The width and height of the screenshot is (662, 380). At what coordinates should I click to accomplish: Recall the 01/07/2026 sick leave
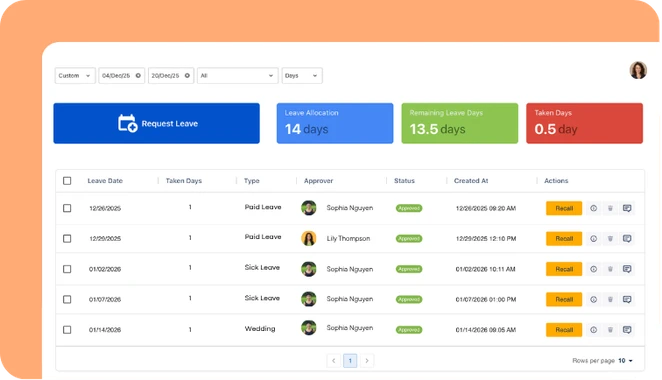pyautogui.click(x=564, y=299)
